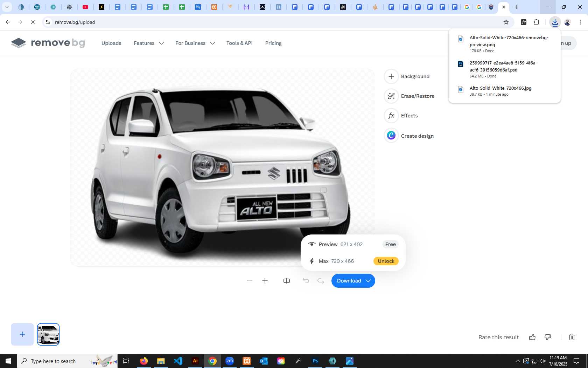Close the current remove.bg tab

[x=504, y=7]
